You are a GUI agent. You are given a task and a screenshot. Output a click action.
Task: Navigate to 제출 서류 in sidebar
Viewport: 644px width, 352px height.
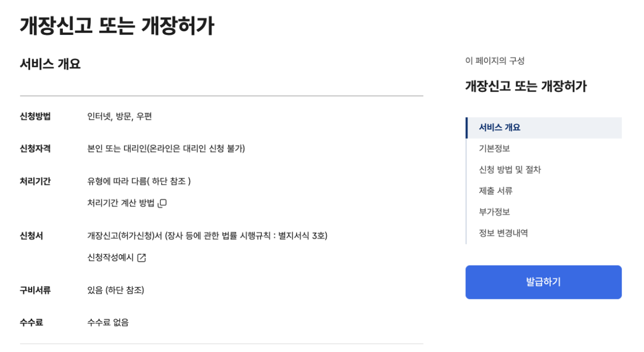tap(496, 191)
